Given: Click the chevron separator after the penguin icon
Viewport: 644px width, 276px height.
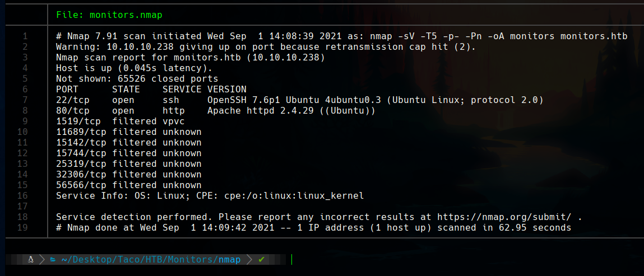Looking at the screenshot, I should click(x=41, y=260).
